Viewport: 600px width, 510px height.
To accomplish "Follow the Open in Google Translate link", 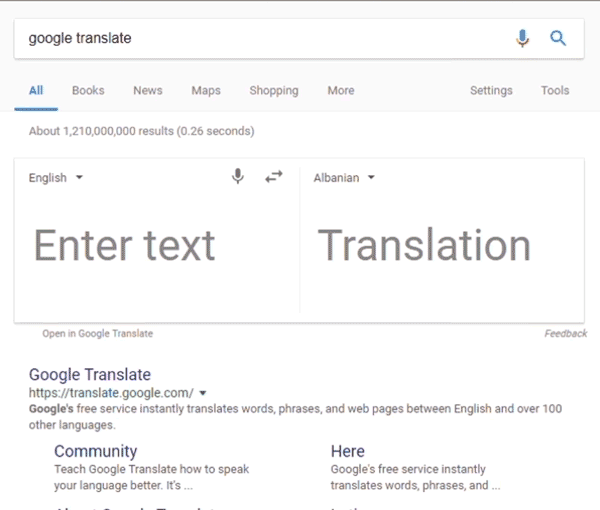I will point(98,334).
